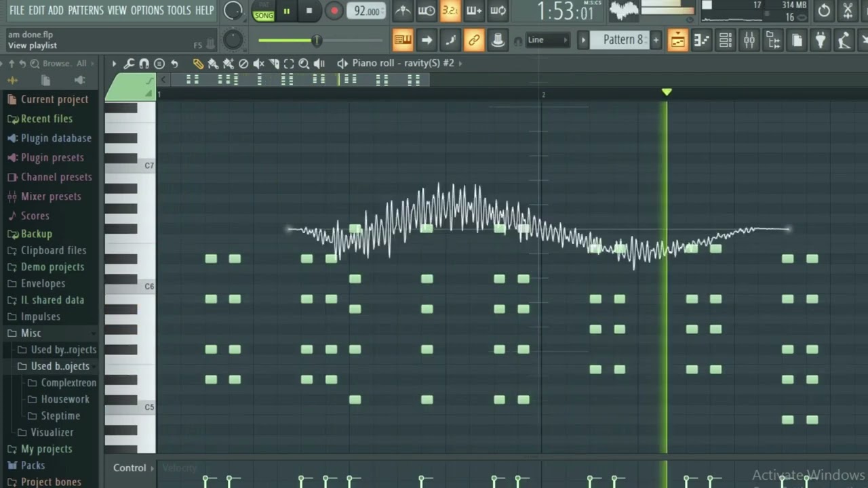Open the Housework project folder
The image size is (868, 488).
click(x=58, y=399)
